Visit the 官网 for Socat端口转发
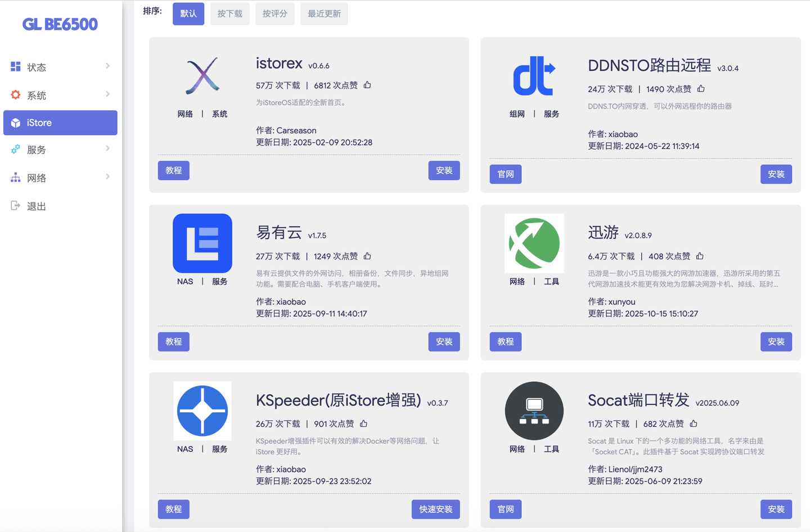This screenshot has height=532, width=810. coord(506,509)
